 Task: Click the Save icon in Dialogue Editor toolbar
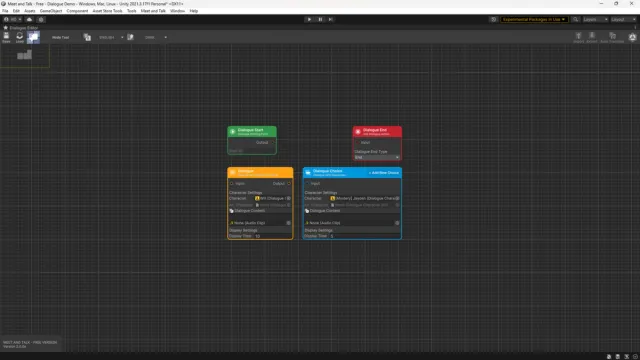click(x=6, y=36)
